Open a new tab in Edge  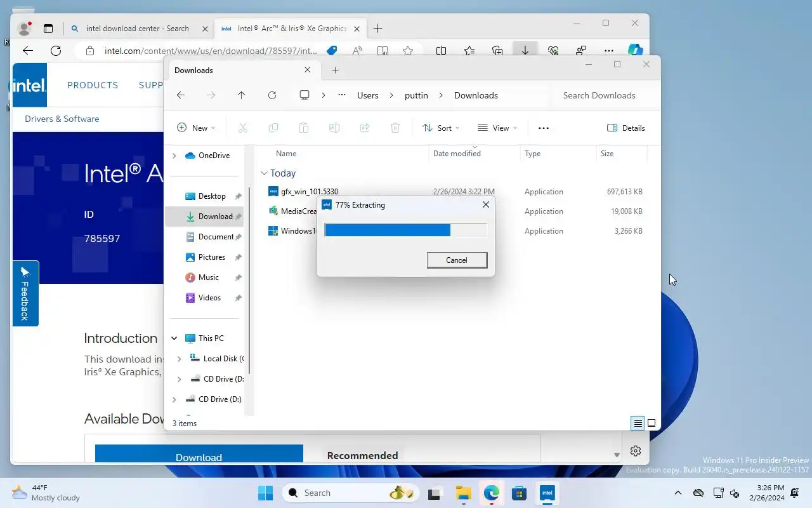[378, 29]
